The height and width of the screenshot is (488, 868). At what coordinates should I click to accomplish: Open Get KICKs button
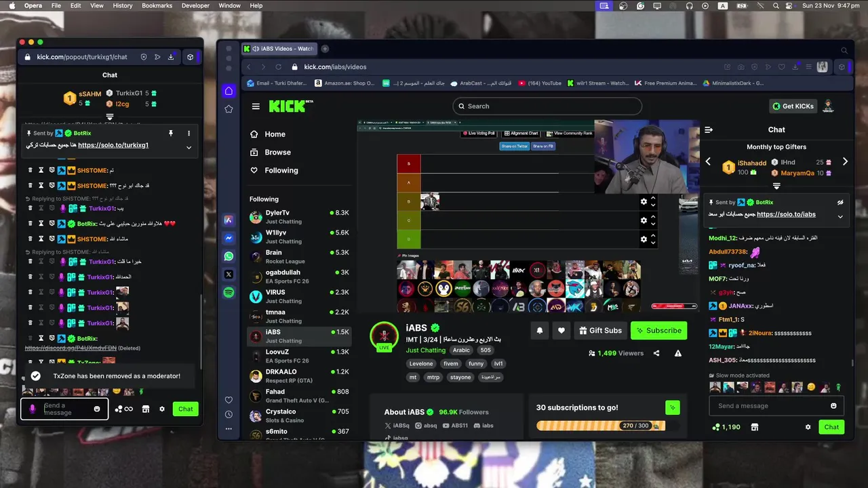pos(793,106)
